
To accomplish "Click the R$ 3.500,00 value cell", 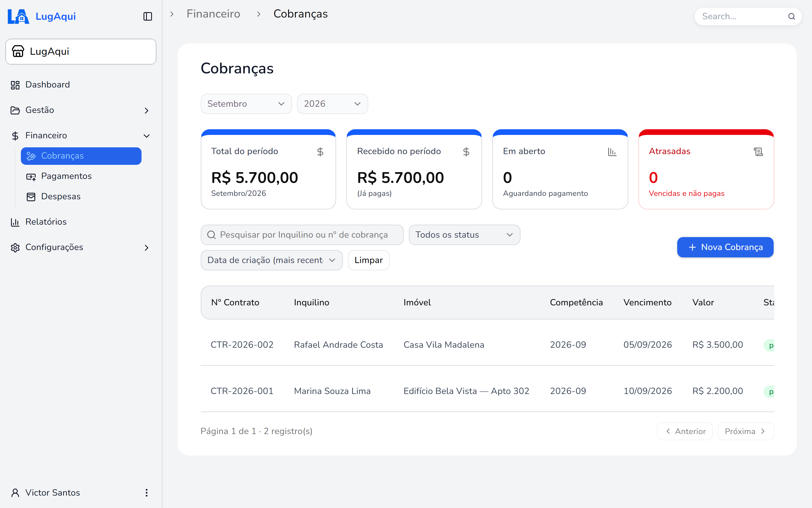I will pos(717,345).
